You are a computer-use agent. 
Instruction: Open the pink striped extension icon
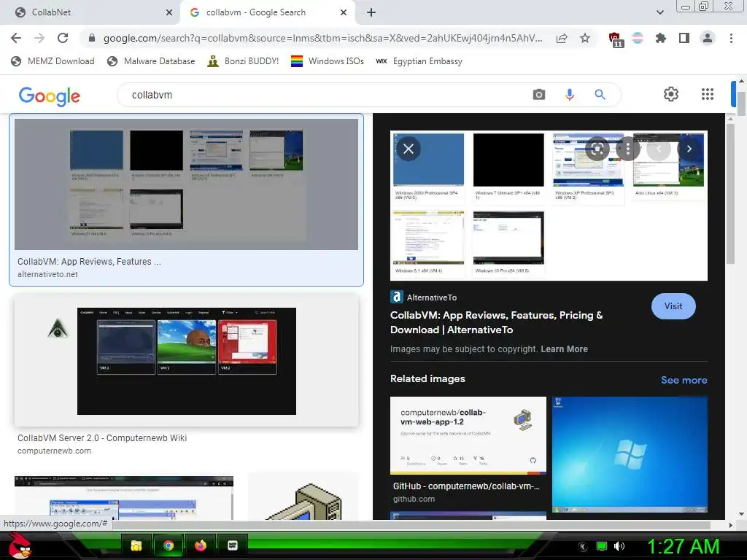(638, 38)
